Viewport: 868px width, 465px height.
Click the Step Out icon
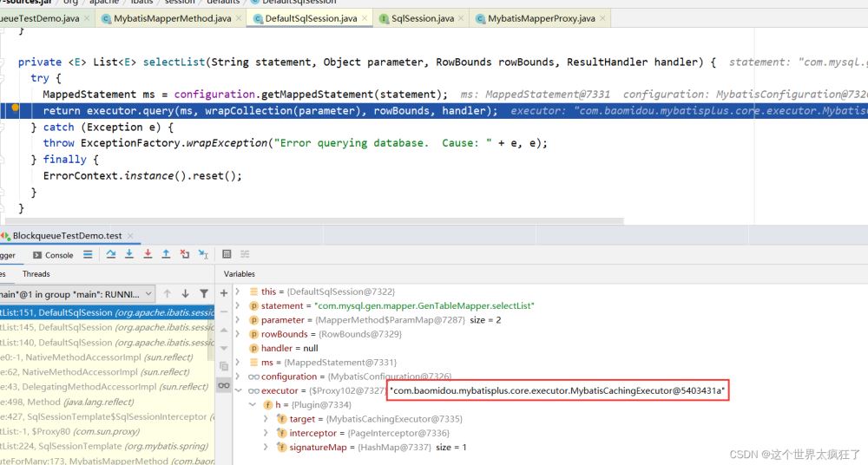[x=166, y=254]
